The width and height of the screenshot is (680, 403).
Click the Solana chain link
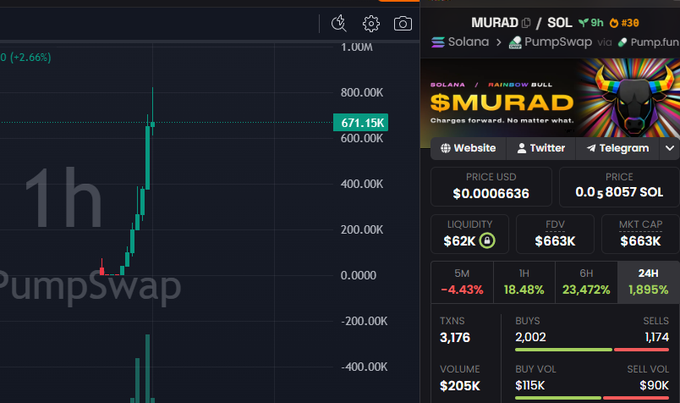[x=468, y=42]
